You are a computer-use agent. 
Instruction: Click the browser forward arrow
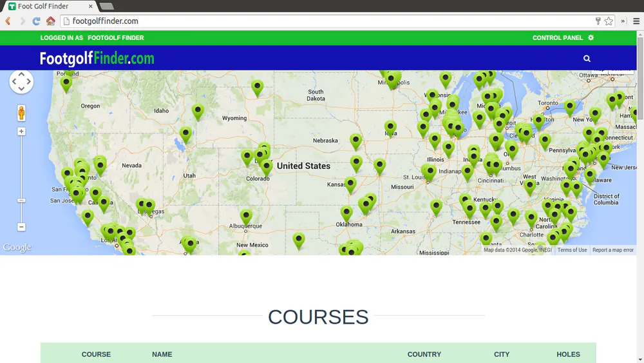pyautogui.click(x=23, y=21)
